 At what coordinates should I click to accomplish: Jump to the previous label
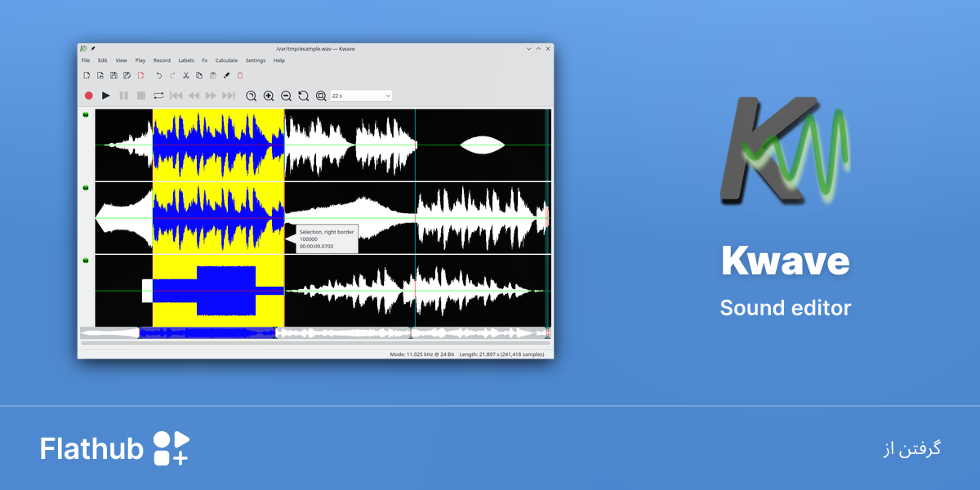[176, 96]
